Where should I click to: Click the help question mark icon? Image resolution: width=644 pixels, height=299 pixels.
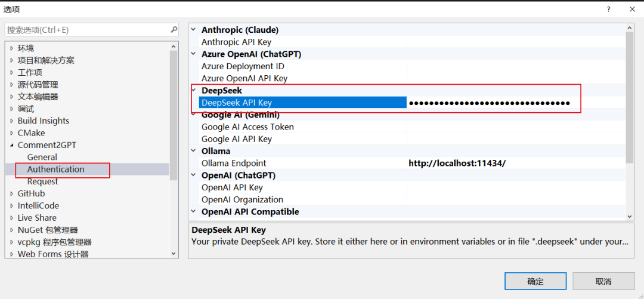[x=609, y=9]
